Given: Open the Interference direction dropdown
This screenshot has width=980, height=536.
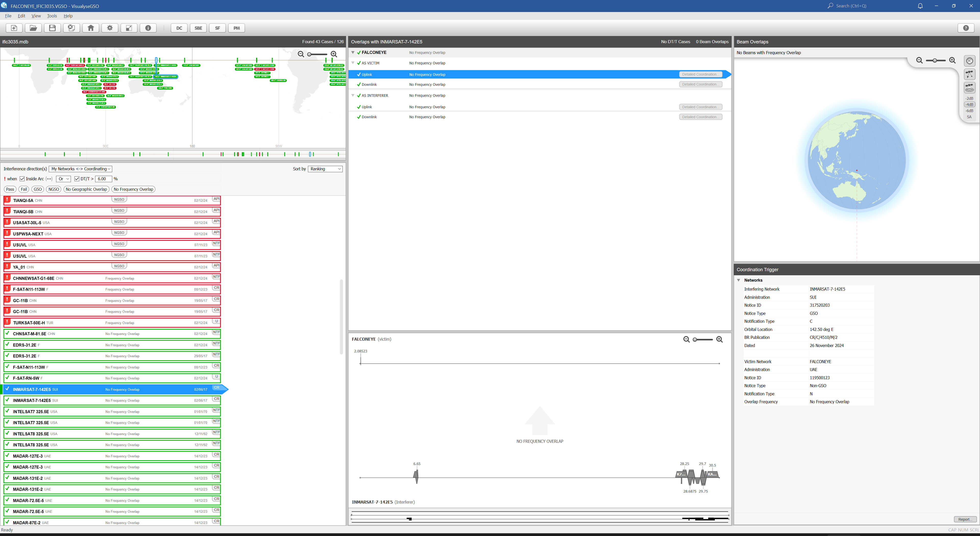Looking at the screenshot, I should coord(81,169).
